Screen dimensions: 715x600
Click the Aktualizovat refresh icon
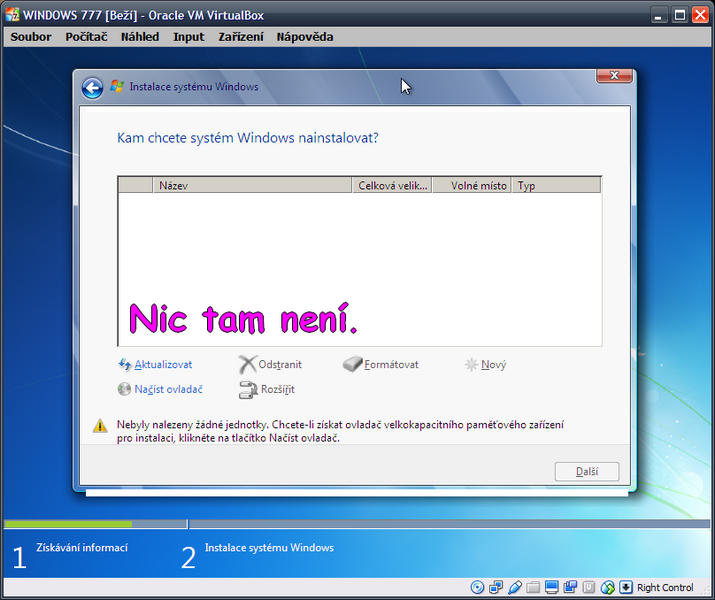tap(124, 364)
